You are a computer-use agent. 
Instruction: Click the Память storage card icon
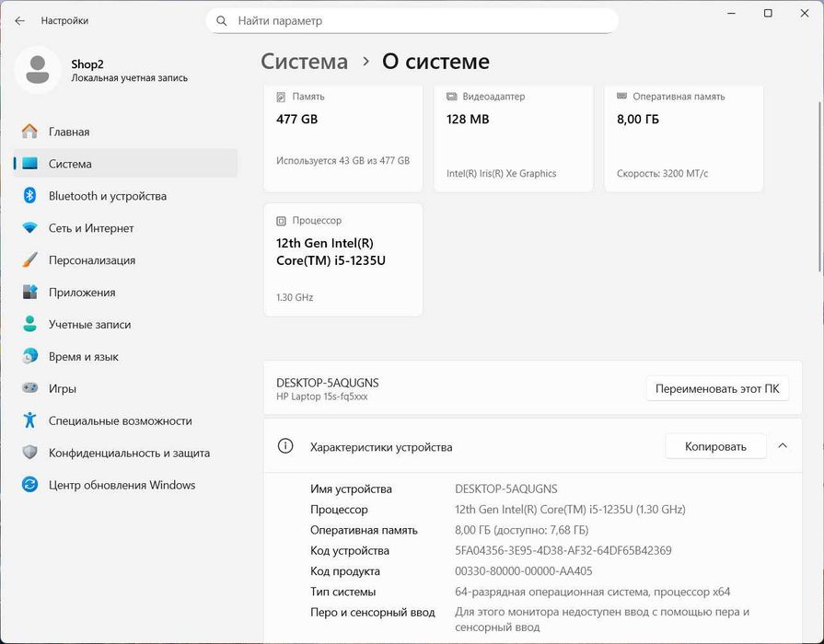pyautogui.click(x=281, y=97)
